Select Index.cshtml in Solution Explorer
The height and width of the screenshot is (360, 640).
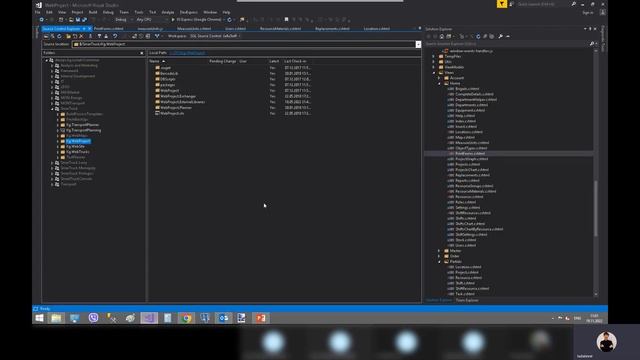click(x=465, y=121)
